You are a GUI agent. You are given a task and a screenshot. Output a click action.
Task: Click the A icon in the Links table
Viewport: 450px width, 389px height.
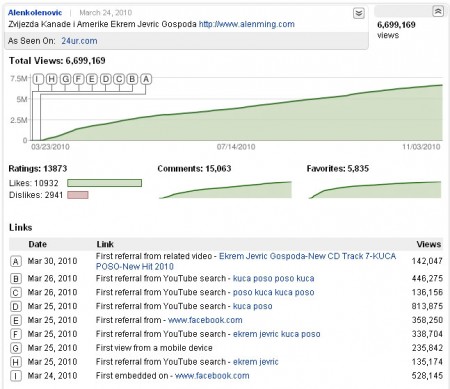[x=16, y=261]
